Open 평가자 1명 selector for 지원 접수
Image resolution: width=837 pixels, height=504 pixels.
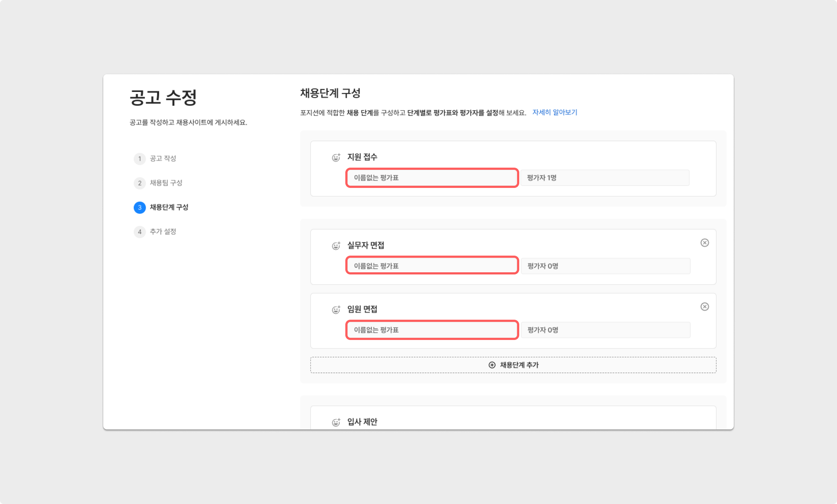click(605, 178)
